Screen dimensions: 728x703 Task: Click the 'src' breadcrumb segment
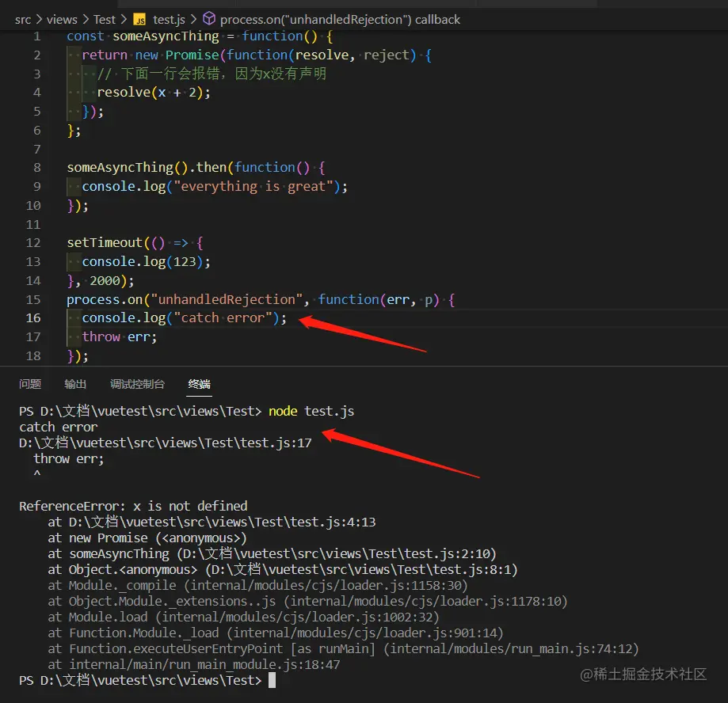tap(23, 20)
